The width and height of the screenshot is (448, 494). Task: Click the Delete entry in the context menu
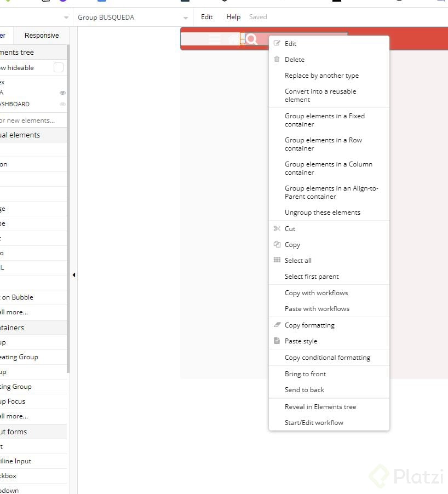(294, 60)
